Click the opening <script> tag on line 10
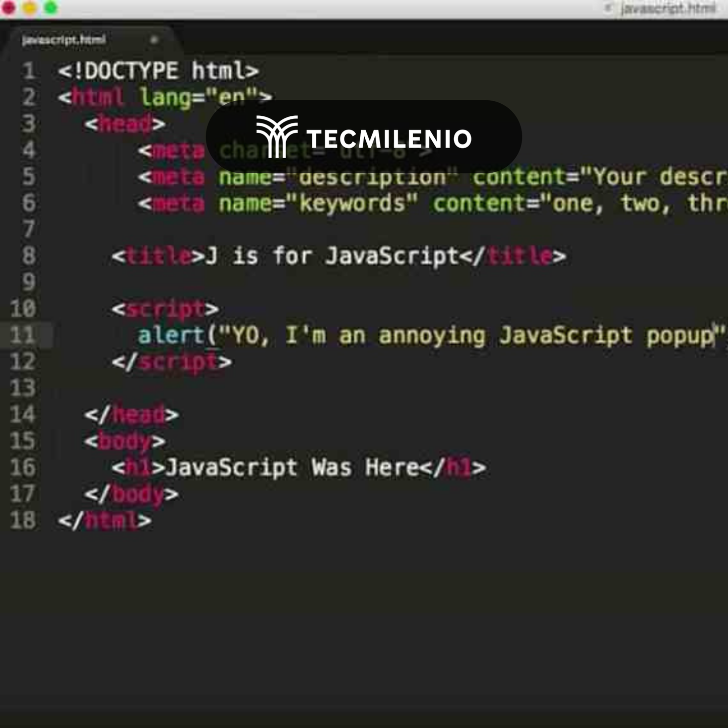The width and height of the screenshot is (728, 728). pyautogui.click(x=165, y=309)
